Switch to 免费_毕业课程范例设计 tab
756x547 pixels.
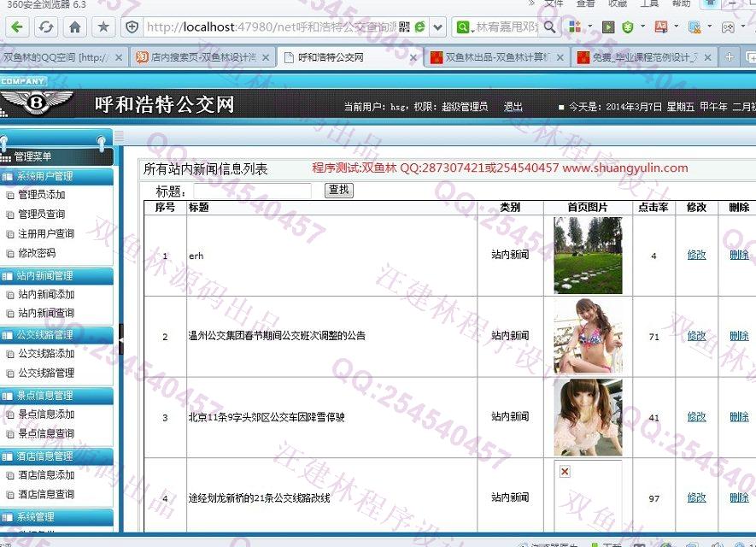(x=645, y=57)
